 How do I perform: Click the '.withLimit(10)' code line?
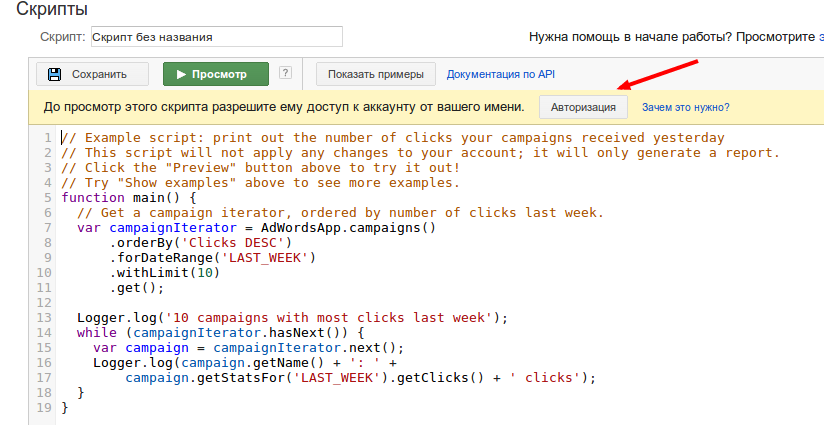[x=164, y=272]
